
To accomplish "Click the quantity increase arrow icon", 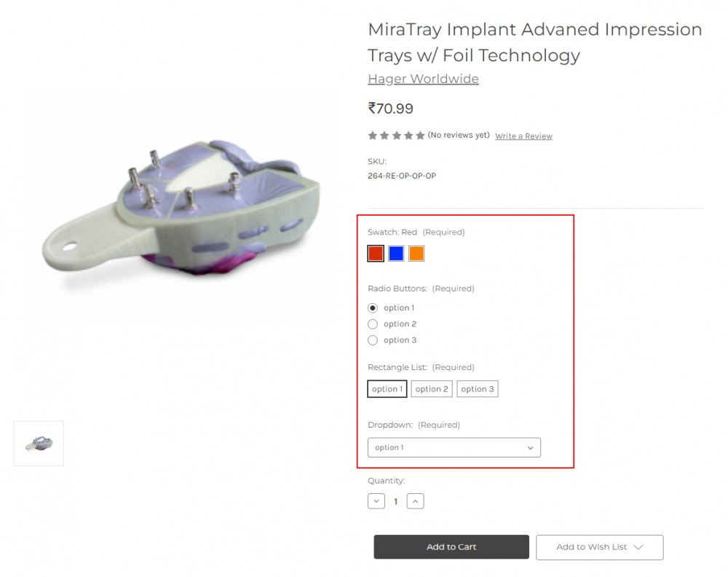I will pyautogui.click(x=415, y=501).
